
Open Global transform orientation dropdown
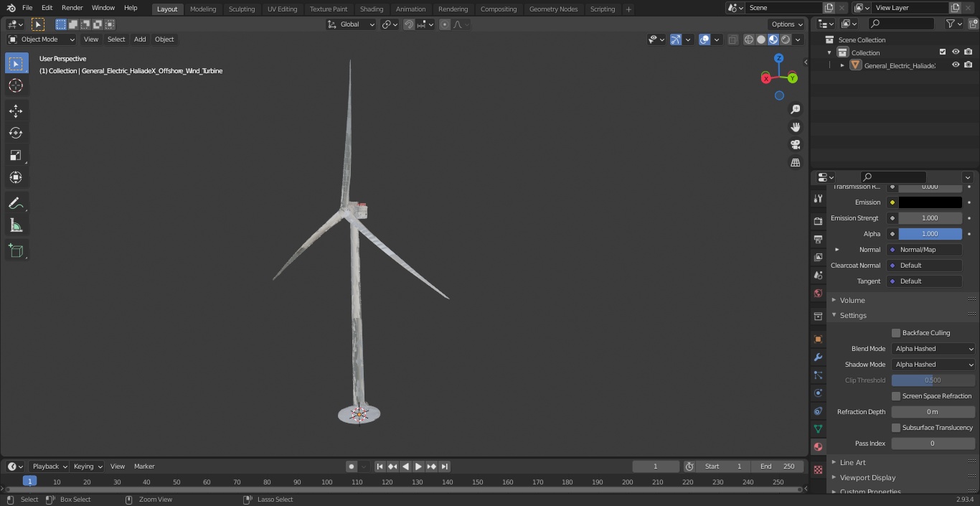tap(352, 24)
